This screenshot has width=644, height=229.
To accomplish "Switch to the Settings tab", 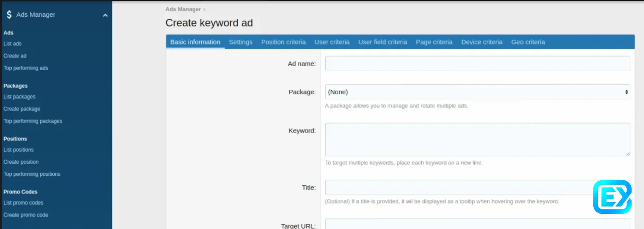I will pyautogui.click(x=241, y=42).
